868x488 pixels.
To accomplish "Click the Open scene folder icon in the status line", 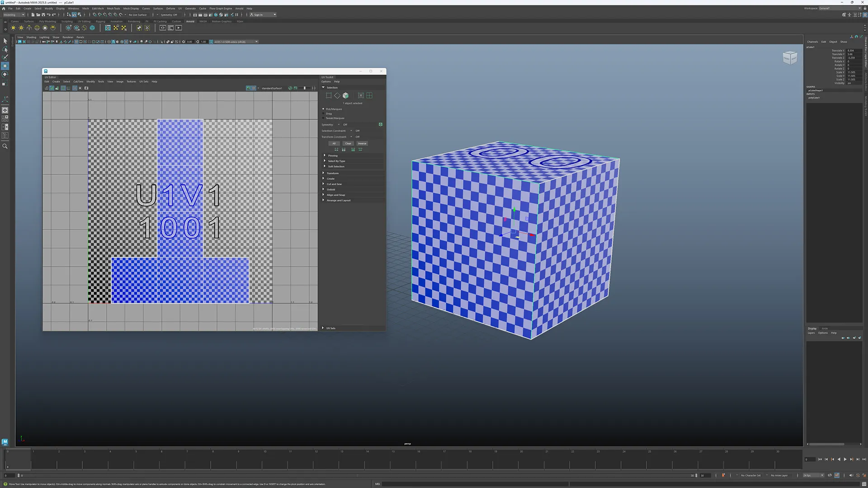I will click(38, 15).
